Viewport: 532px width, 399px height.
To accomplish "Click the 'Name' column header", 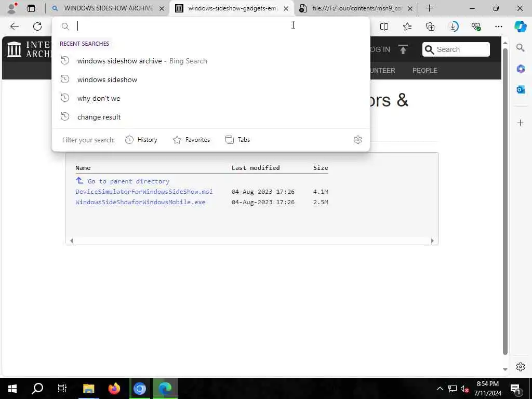I will tap(83, 168).
